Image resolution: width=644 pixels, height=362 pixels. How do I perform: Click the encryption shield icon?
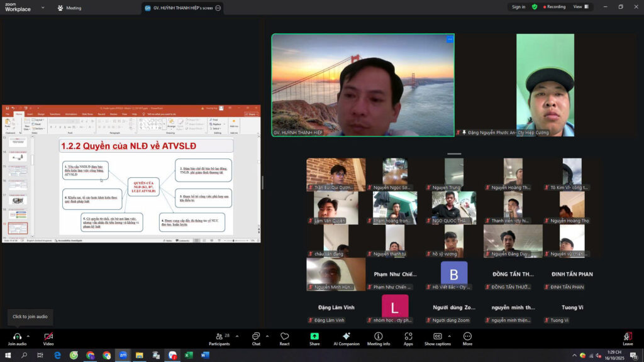pyautogui.click(x=535, y=7)
